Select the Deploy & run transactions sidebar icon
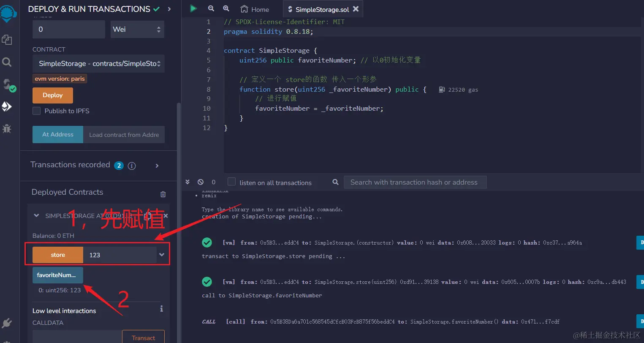Screen dimensions: 644x343 click(x=7, y=106)
